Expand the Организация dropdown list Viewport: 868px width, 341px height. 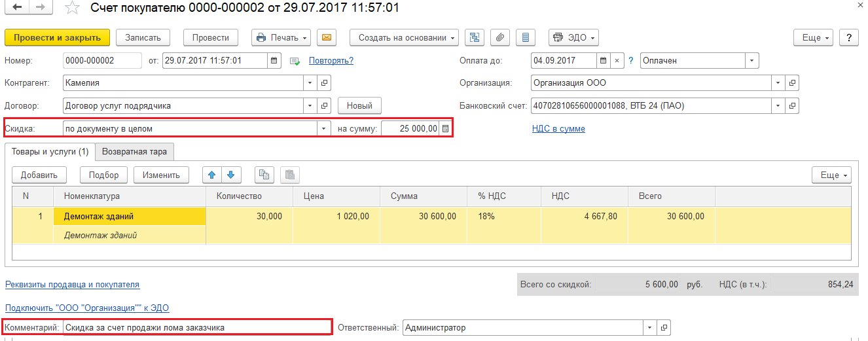tap(778, 83)
